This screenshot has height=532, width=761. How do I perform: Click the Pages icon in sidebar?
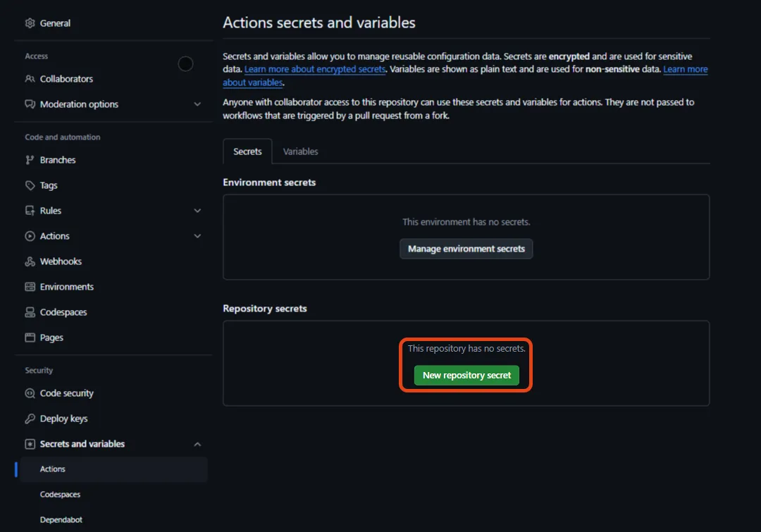(30, 337)
